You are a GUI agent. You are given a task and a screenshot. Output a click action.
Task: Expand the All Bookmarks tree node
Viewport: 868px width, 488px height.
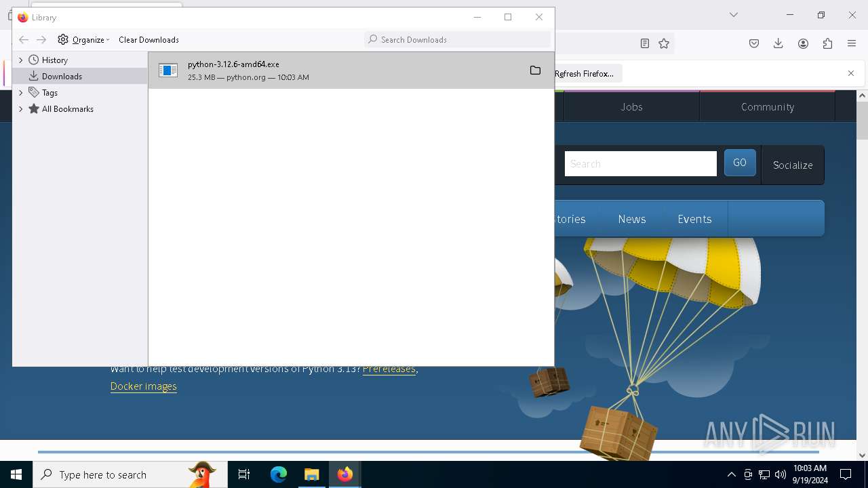(21, 109)
